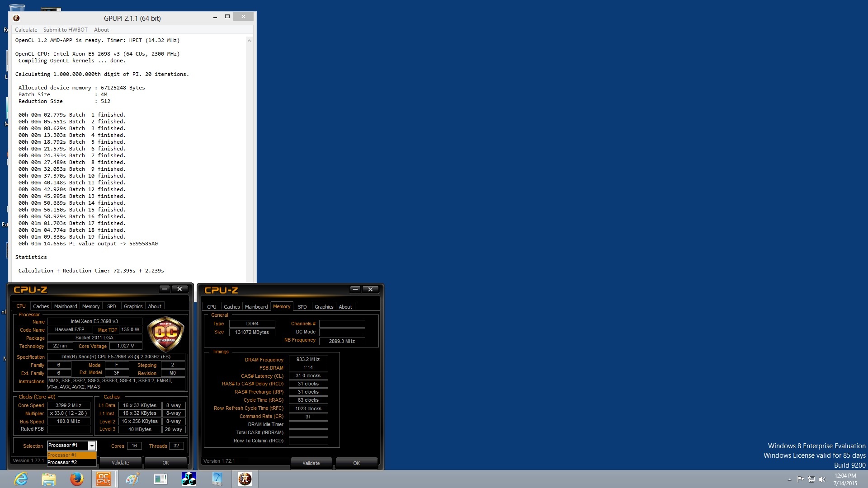Viewport: 868px width, 488px height.
Task: Open the Calculate menu in GPUPI
Action: pyautogui.click(x=26, y=30)
